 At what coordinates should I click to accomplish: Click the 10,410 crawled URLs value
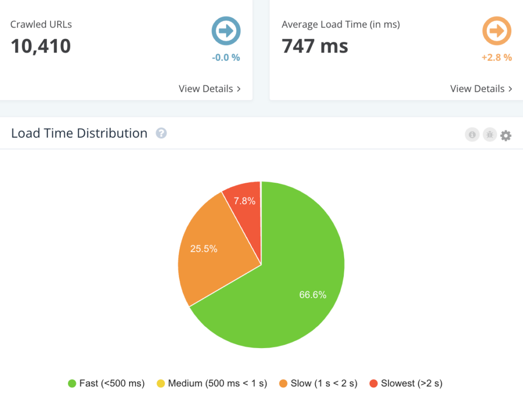[x=41, y=46]
